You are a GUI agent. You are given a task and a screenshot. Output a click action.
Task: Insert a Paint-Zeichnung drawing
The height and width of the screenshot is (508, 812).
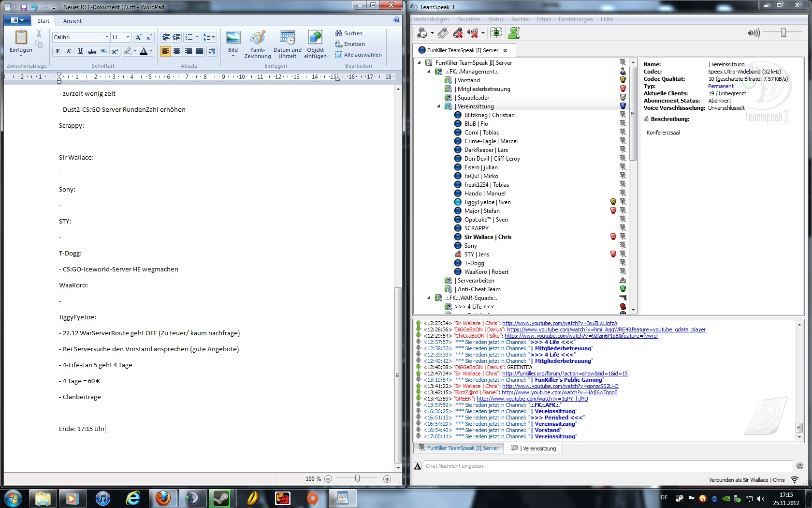pyautogui.click(x=258, y=45)
